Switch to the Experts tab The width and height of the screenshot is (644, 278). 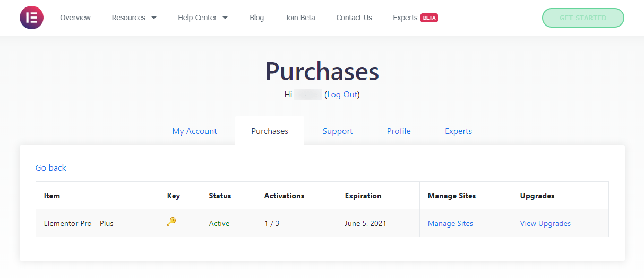458,131
